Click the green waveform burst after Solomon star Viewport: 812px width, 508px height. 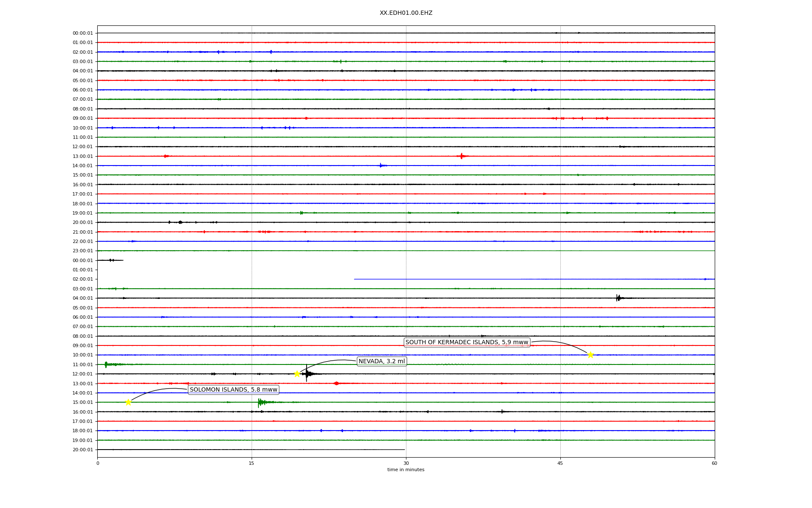pos(261,402)
